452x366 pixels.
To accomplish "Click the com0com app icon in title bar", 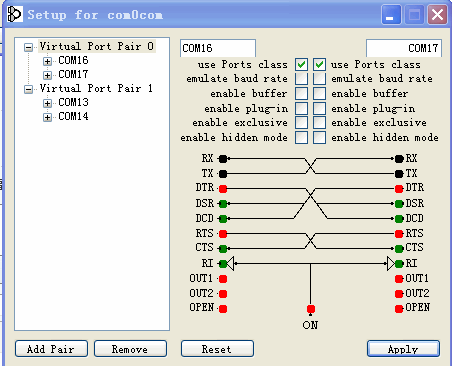I will [14, 14].
